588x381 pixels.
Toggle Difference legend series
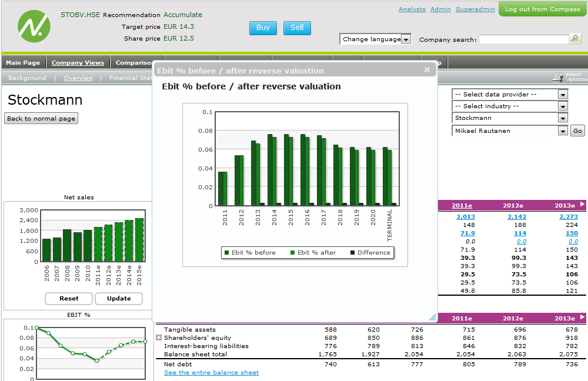(370, 253)
